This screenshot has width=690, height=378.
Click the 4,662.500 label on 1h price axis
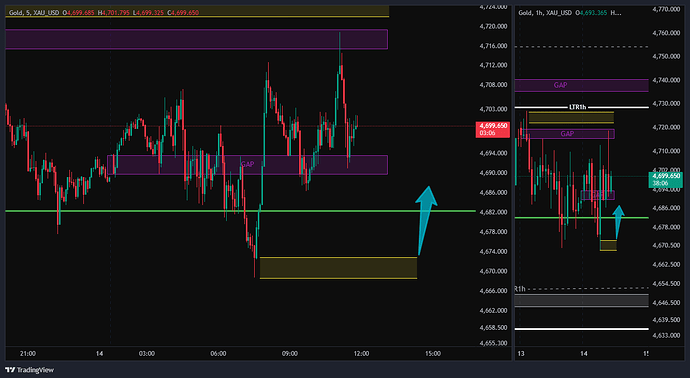[667, 264]
